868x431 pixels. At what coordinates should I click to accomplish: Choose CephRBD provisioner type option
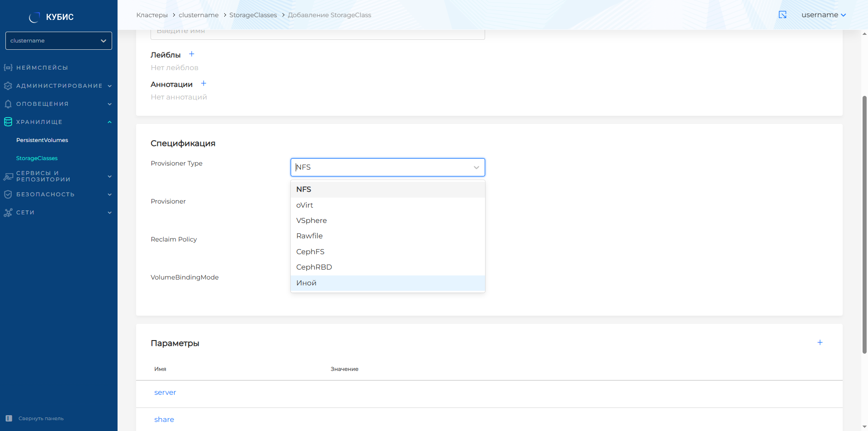click(314, 267)
